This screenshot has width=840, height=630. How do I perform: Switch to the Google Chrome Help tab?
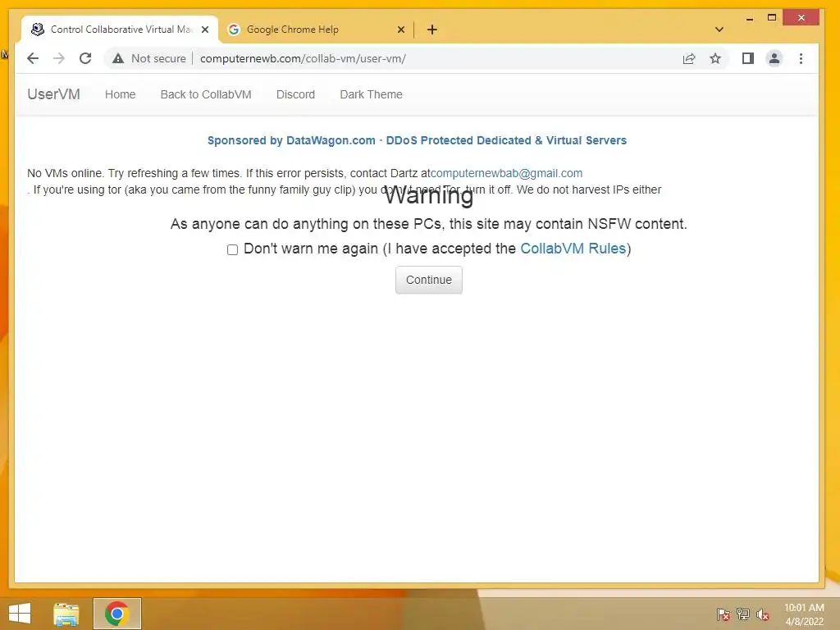coord(316,30)
